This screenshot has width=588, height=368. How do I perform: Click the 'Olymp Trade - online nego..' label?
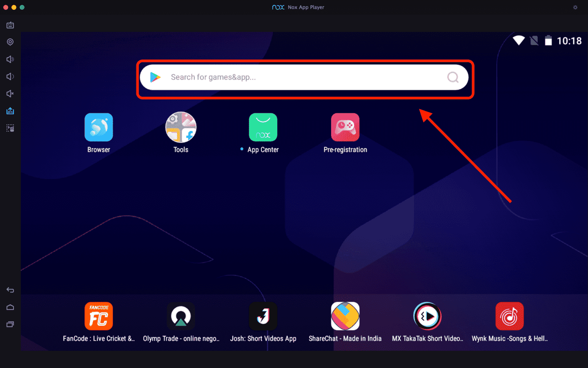coord(181,339)
